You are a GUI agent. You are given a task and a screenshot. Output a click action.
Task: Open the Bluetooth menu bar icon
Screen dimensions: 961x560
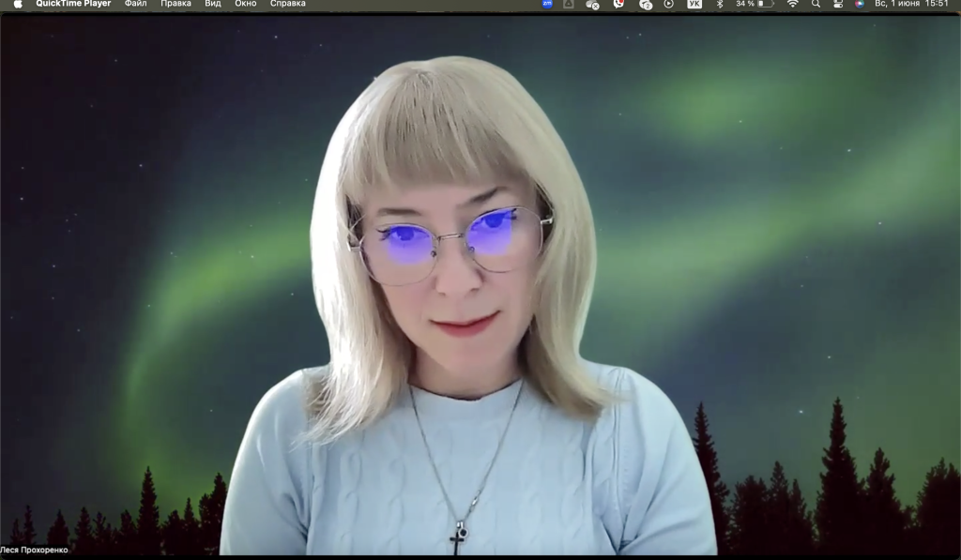click(x=720, y=4)
